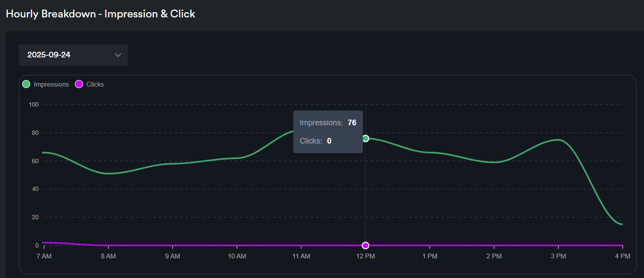
Task: Click the Impressions legend text label
Action: tap(51, 84)
